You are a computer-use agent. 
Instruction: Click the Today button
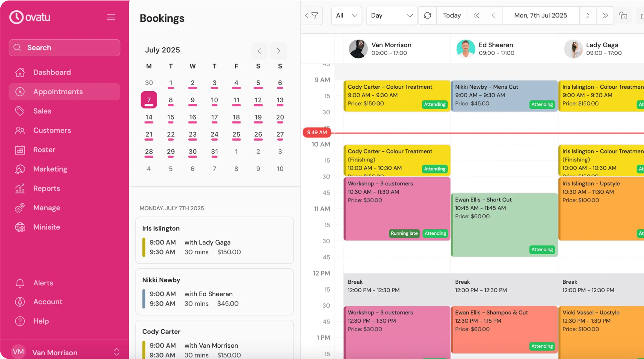[452, 15]
